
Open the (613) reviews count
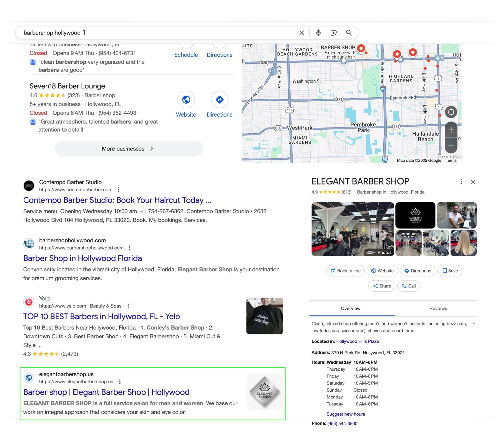point(346,192)
